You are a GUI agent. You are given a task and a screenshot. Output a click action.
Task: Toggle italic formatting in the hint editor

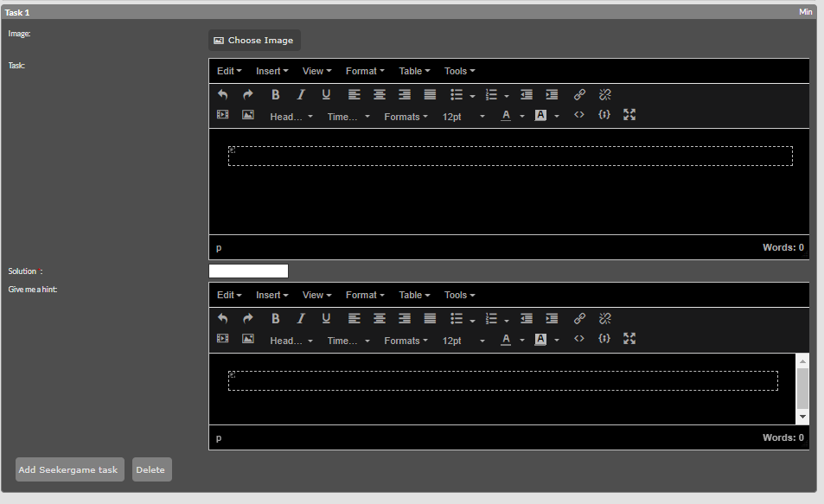301,318
